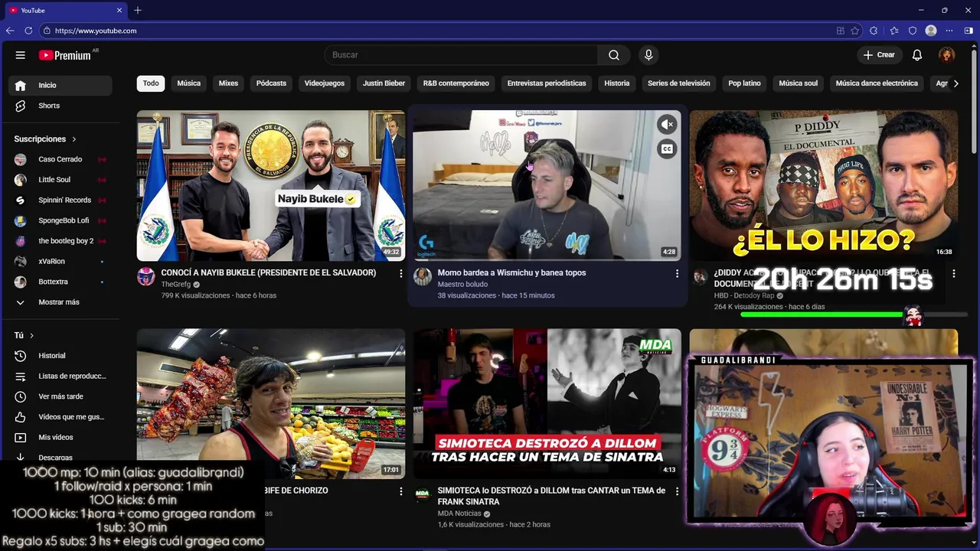This screenshot has height=551, width=980.
Task: Open xVaRion subscription channel
Action: pos(60,262)
